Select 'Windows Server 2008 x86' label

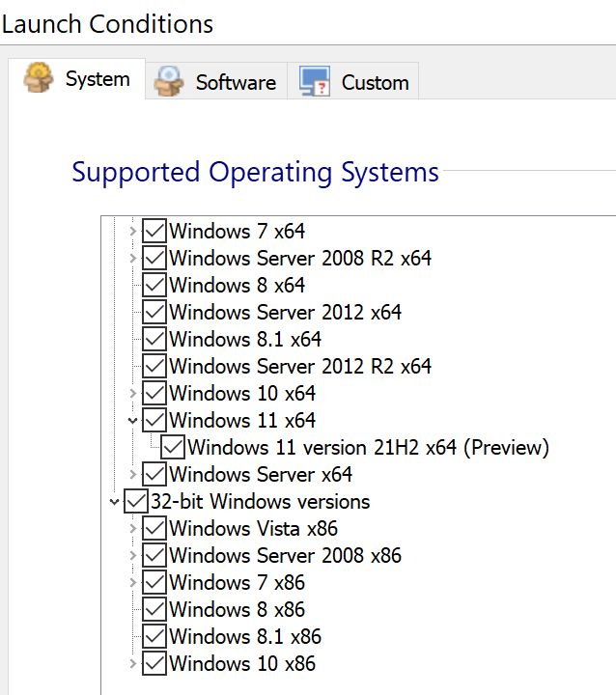[x=286, y=555]
